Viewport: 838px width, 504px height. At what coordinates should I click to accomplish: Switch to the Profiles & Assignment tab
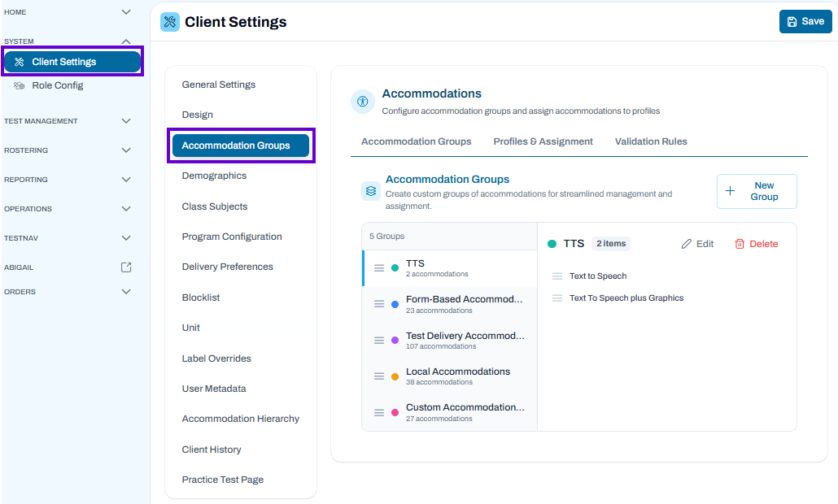pyautogui.click(x=543, y=141)
